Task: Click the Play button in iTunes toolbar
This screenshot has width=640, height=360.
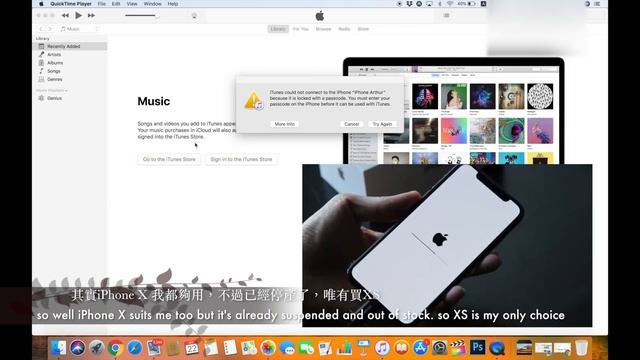Action: point(78,16)
